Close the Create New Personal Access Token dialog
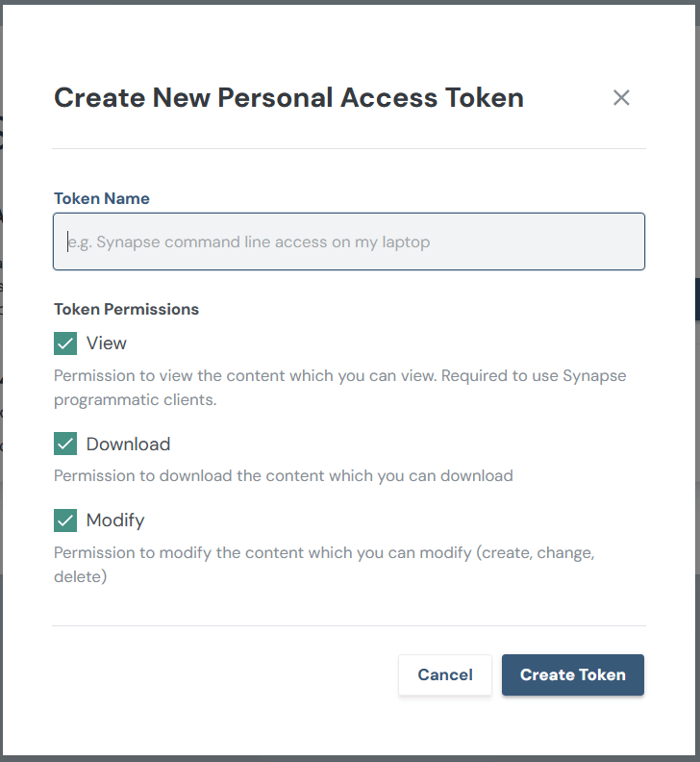Image resolution: width=700 pixels, height=762 pixels. point(621,97)
